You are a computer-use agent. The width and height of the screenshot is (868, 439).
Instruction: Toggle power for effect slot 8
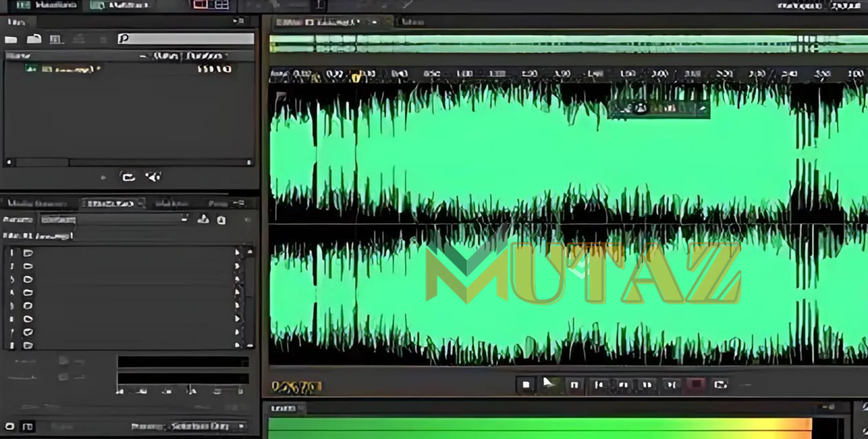pos(28,345)
